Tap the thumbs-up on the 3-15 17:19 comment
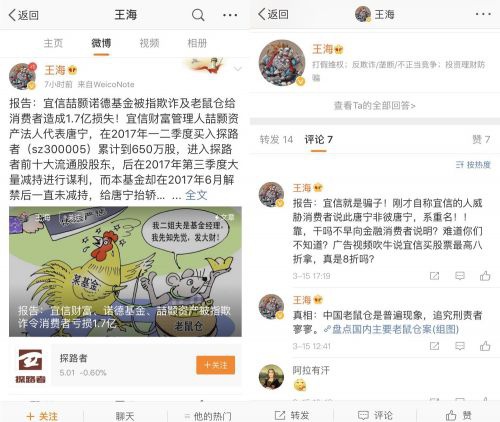 (485, 276)
